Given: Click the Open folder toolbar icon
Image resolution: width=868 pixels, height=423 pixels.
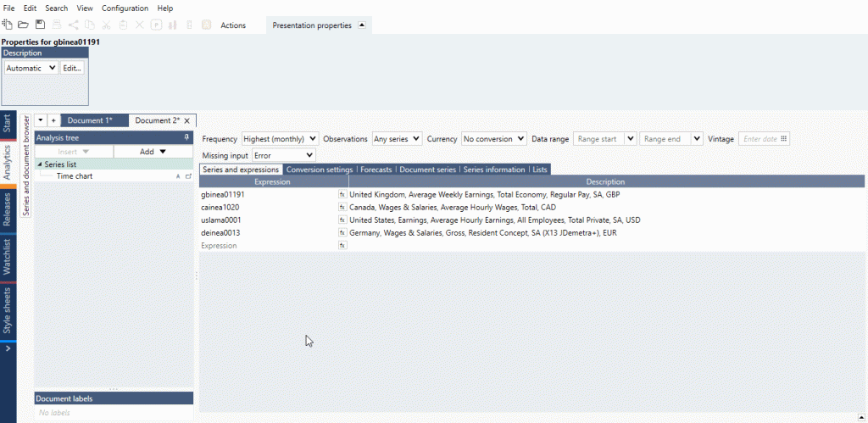Looking at the screenshot, I should 23,25.
